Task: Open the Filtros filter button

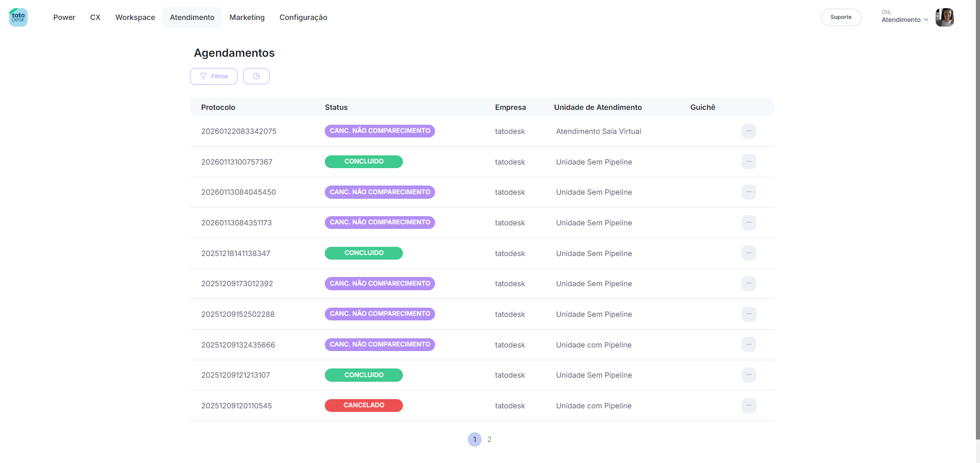Action: [x=213, y=76]
